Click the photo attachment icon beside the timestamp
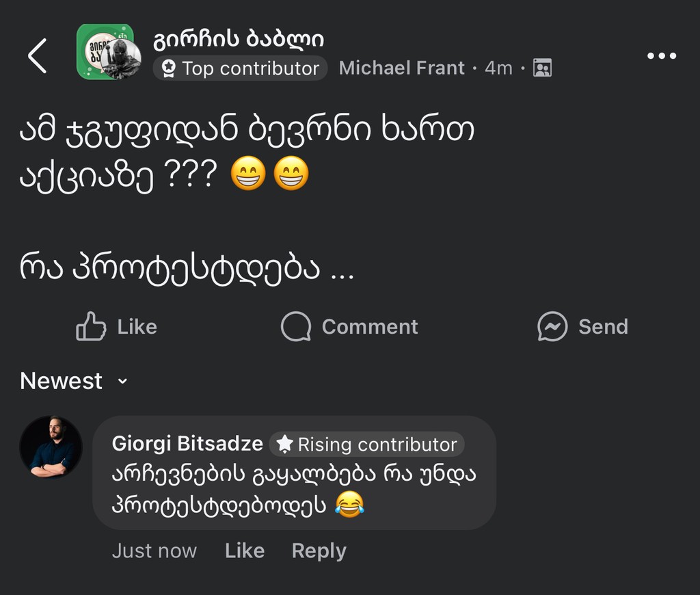The width and height of the screenshot is (700, 595). 542,68
